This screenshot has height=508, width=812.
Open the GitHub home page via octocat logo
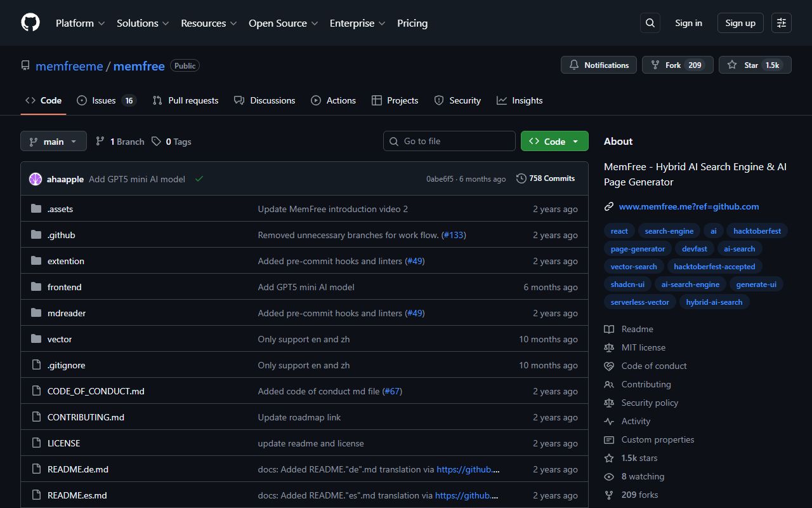[30, 23]
